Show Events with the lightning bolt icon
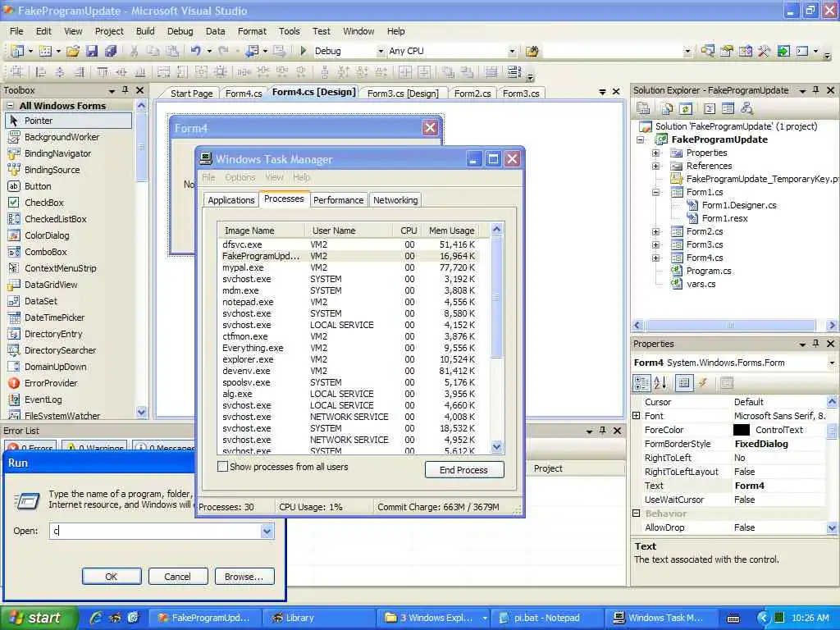The height and width of the screenshot is (630, 840). tap(703, 382)
